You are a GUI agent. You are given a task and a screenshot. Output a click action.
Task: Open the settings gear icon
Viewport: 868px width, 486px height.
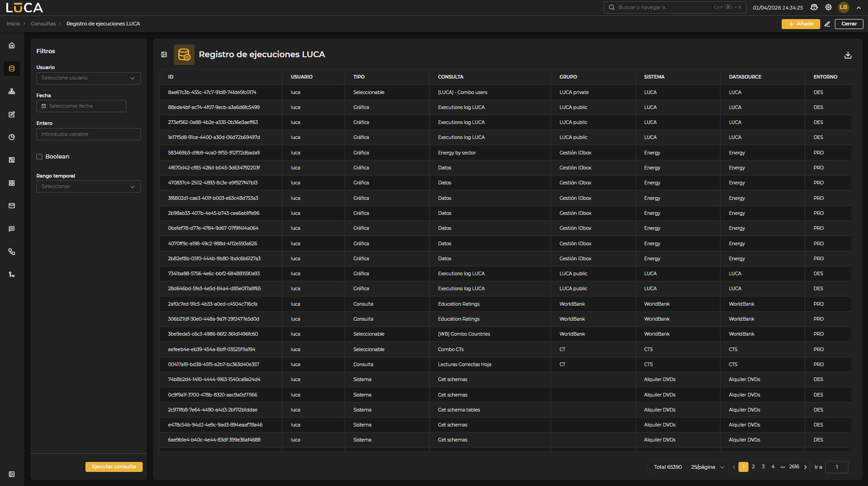point(828,7)
